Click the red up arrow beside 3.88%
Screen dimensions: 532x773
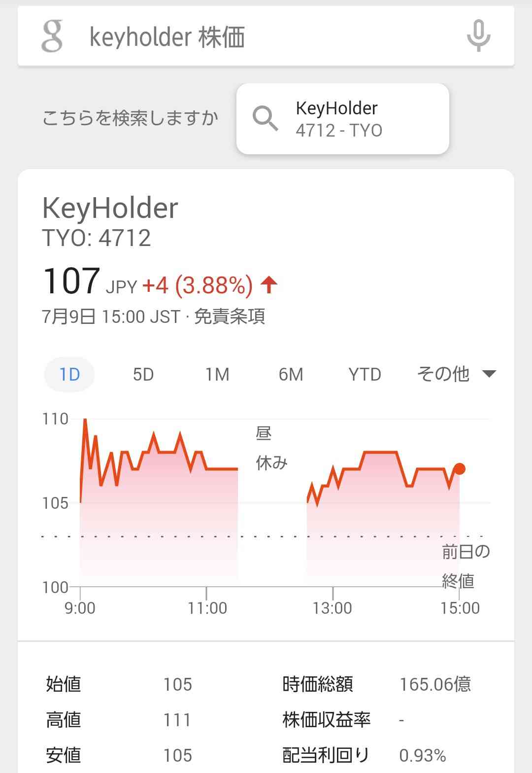269,285
